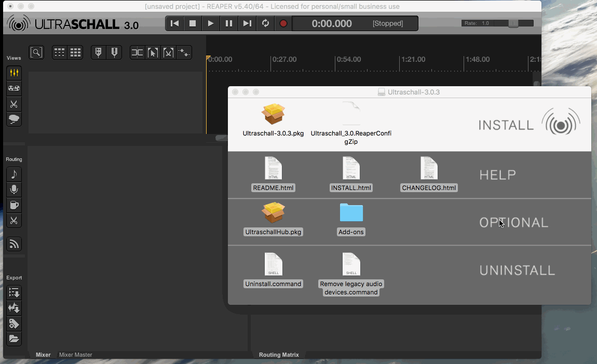The height and width of the screenshot is (364, 597).
Task: Toggle the mixer sliders view button
Action: [x=14, y=73]
